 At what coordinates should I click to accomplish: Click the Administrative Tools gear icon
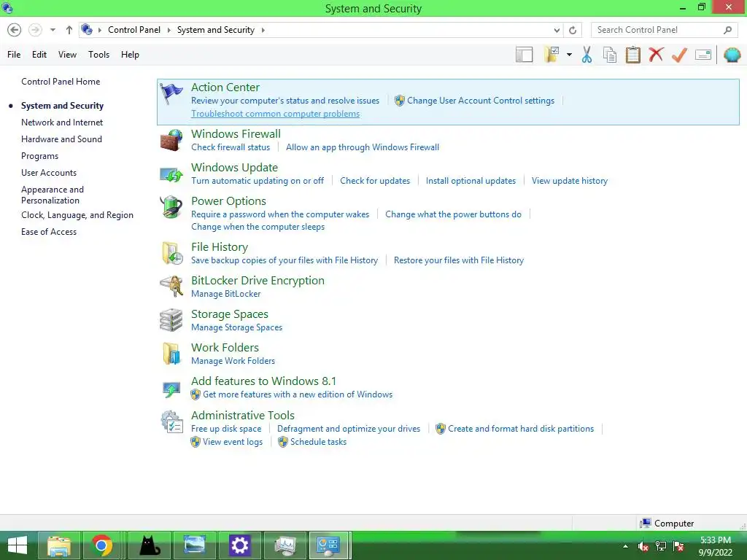[x=171, y=422]
